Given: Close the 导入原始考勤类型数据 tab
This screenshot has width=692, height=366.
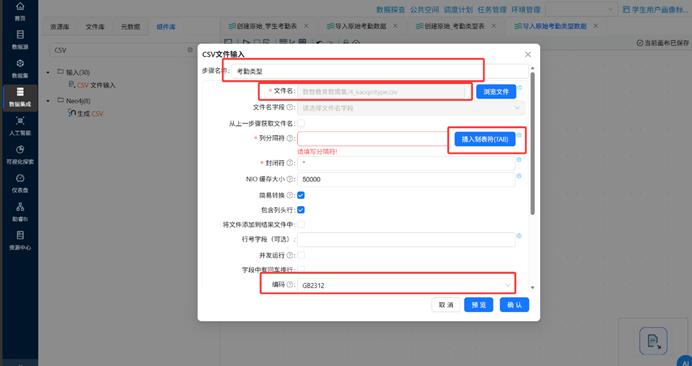Looking at the screenshot, I should 596,26.
